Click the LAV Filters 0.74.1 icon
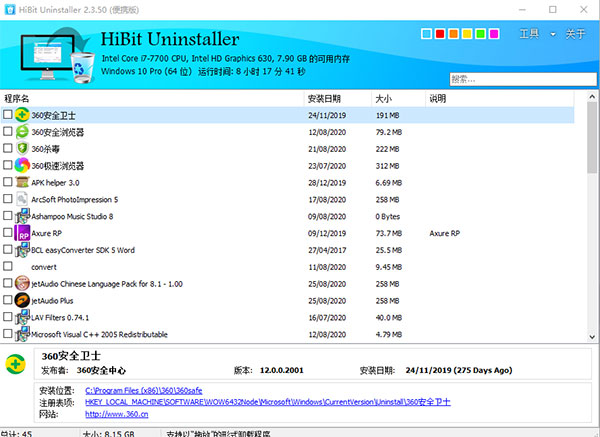The height and width of the screenshot is (437, 600). click(x=22, y=317)
